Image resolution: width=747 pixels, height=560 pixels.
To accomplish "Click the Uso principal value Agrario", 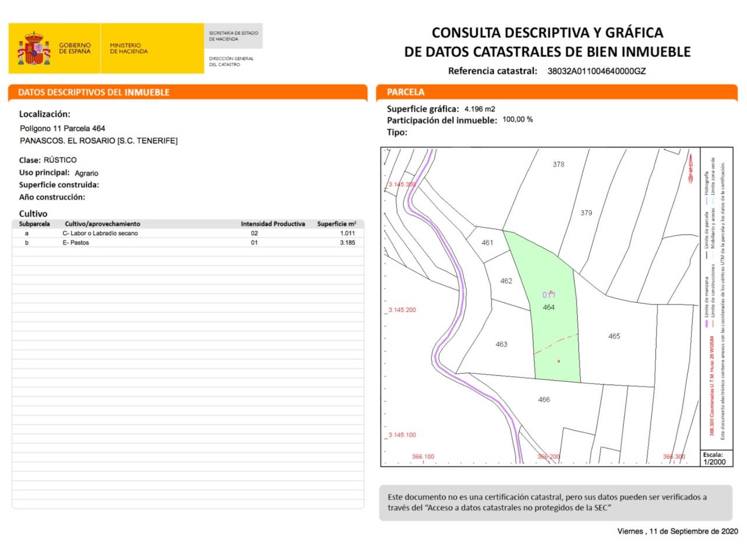I will click(86, 173).
